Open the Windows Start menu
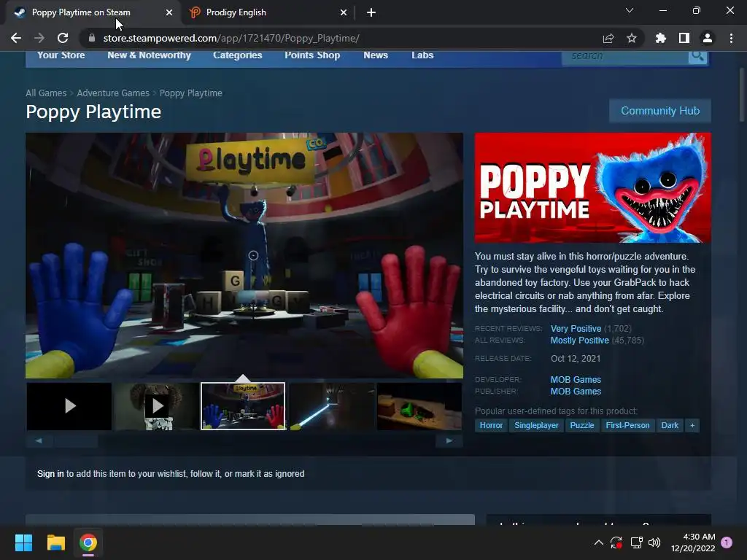 coord(23,542)
